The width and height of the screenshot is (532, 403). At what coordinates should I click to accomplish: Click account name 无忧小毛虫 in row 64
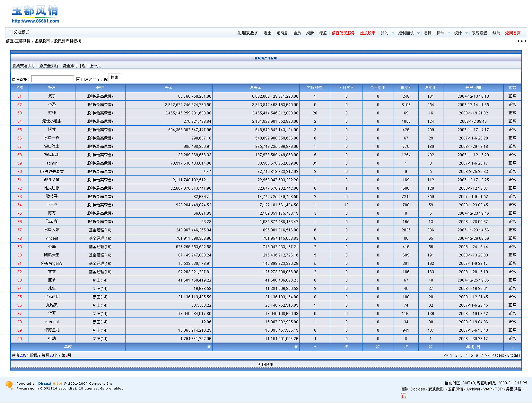[52, 121]
